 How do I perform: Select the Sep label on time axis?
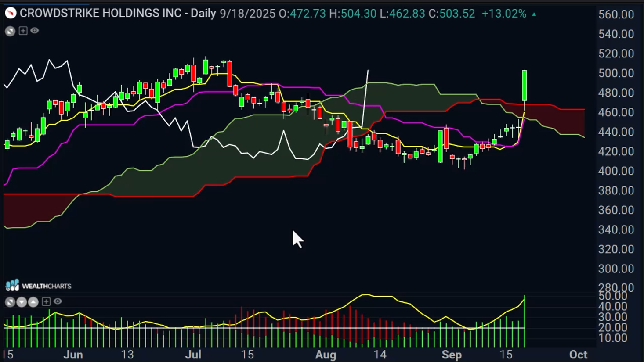click(x=452, y=355)
